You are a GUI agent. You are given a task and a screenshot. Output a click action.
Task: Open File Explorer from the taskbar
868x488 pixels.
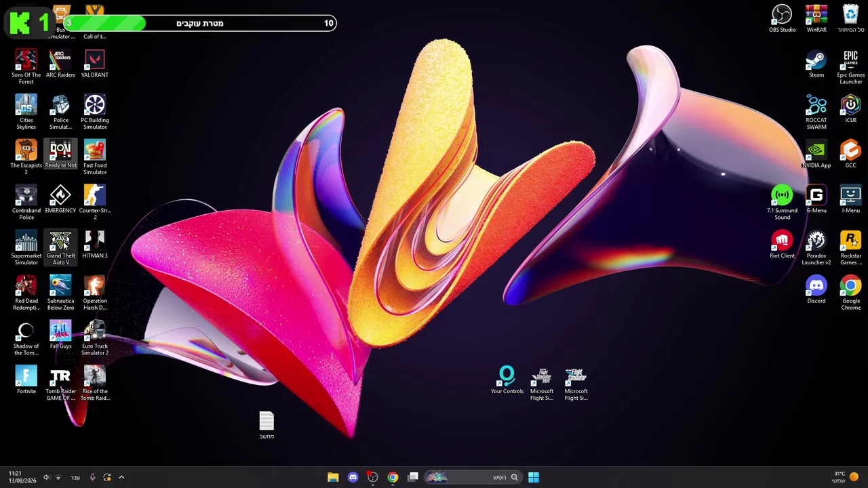click(x=333, y=477)
